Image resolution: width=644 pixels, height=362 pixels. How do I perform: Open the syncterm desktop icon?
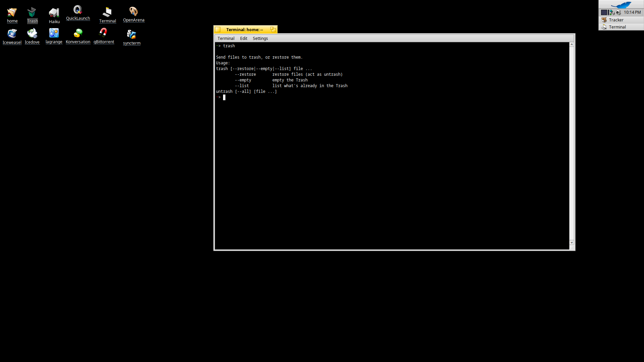click(x=131, y=35)
